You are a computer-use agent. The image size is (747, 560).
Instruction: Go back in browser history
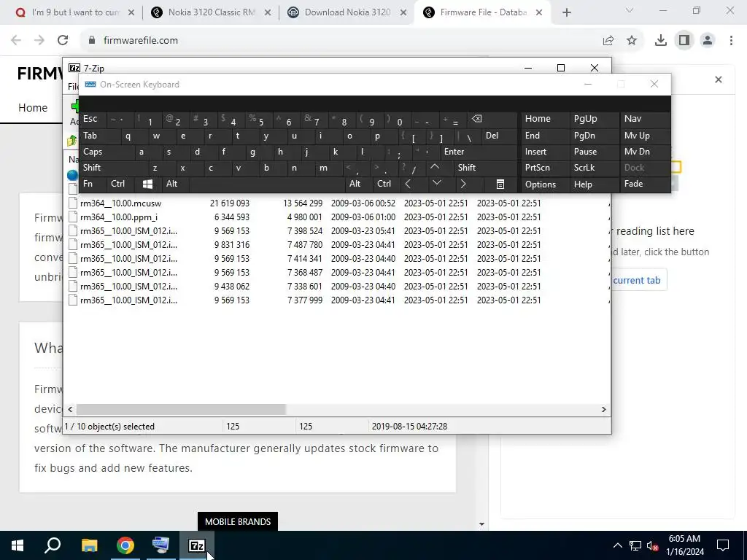[x=16, y=41]
